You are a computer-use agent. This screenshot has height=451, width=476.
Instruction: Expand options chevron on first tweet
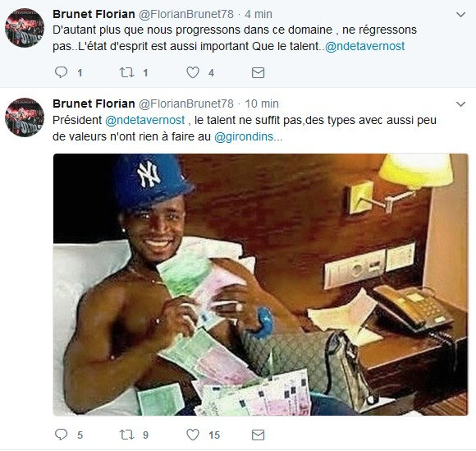[461, 14]
